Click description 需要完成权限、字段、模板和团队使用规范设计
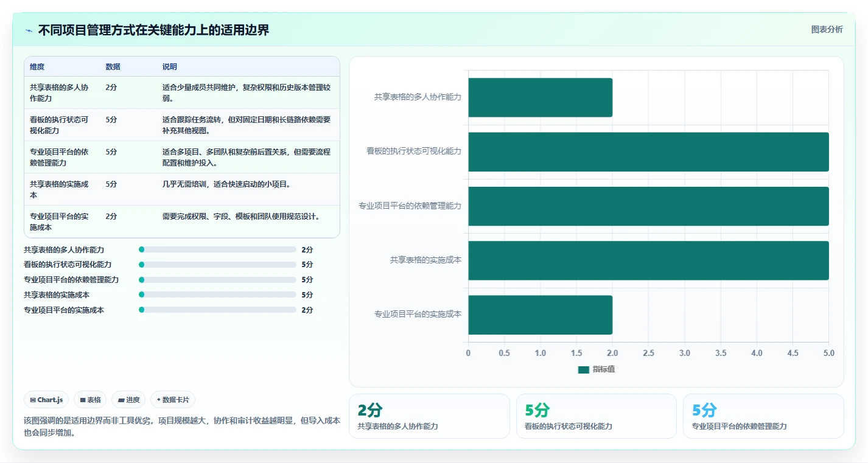 242,216
